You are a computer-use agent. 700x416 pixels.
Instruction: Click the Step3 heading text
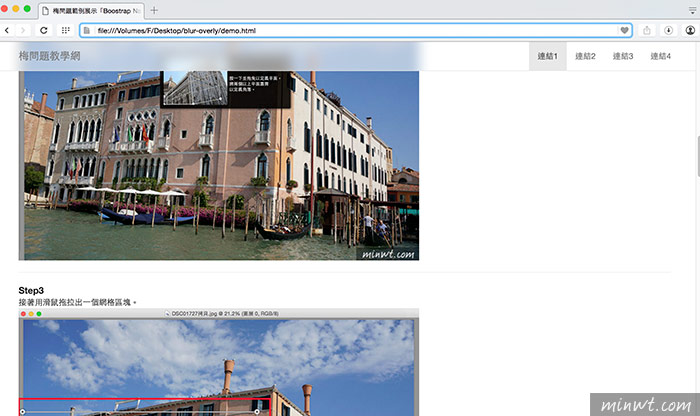coord(31,291)
